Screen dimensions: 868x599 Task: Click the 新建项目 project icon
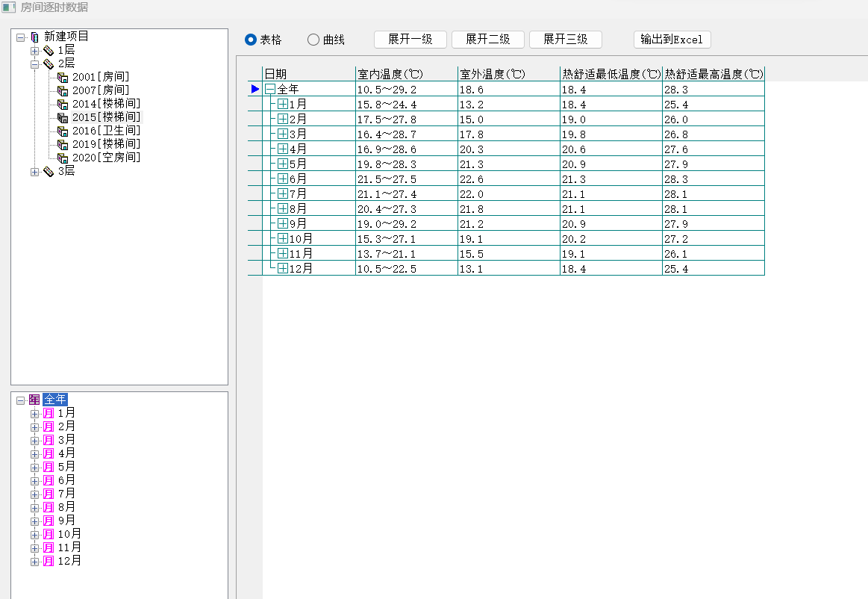(34, 37)
